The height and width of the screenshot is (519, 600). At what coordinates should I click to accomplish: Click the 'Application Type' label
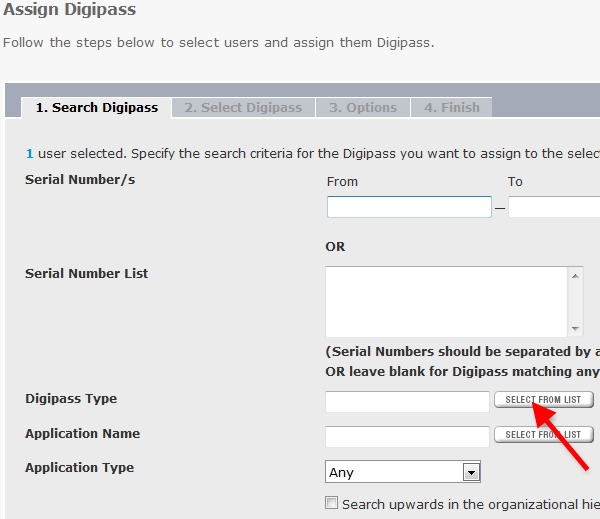tap(80, 468)
